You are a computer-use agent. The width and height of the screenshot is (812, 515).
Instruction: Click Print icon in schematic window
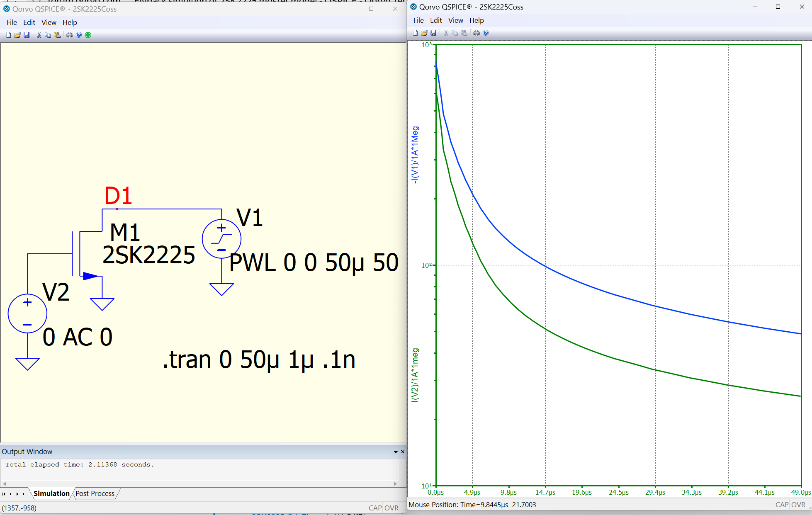pos(70,35)
